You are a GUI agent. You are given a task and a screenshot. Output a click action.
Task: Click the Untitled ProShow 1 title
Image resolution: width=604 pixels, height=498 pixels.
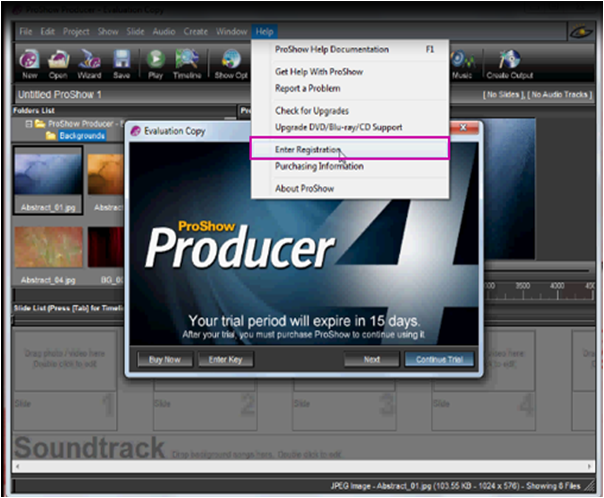click(60, 94)
